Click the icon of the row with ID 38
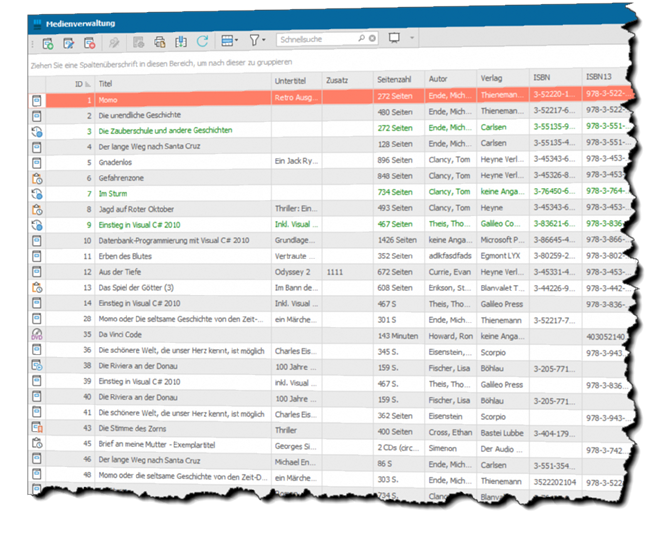The width and height of the screenshot is (669, 541). 37,365
